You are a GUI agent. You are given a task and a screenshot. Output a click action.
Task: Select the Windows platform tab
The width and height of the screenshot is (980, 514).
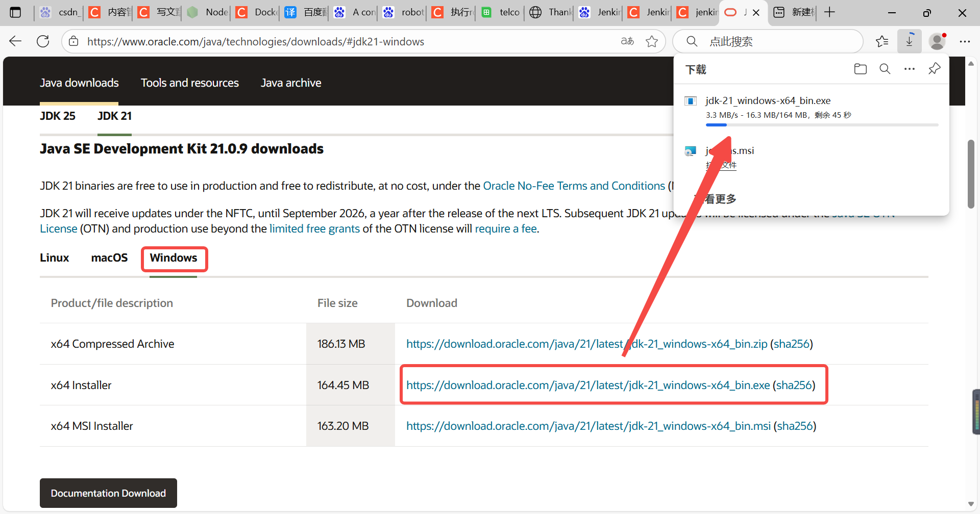pyautogui.click(x=174, y=258)
